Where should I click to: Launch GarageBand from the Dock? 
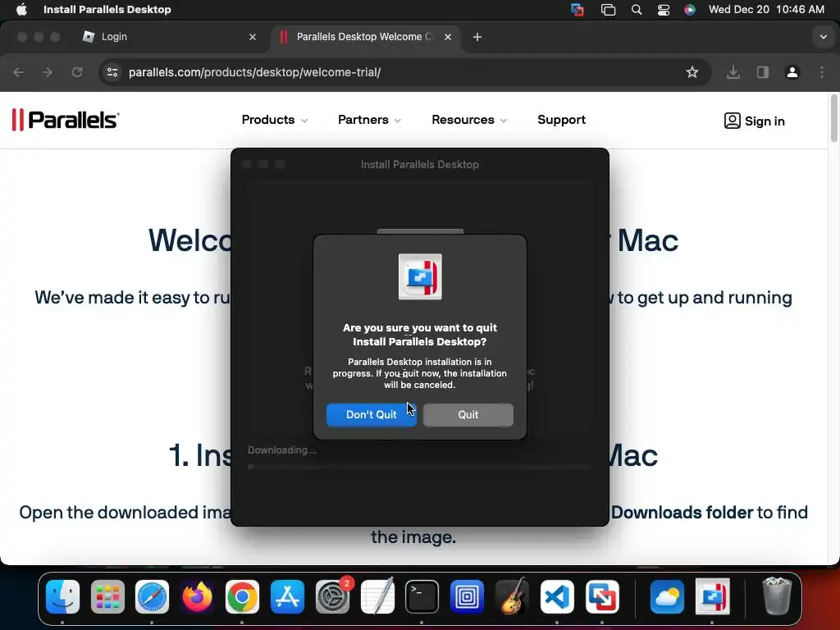[512, 597]
